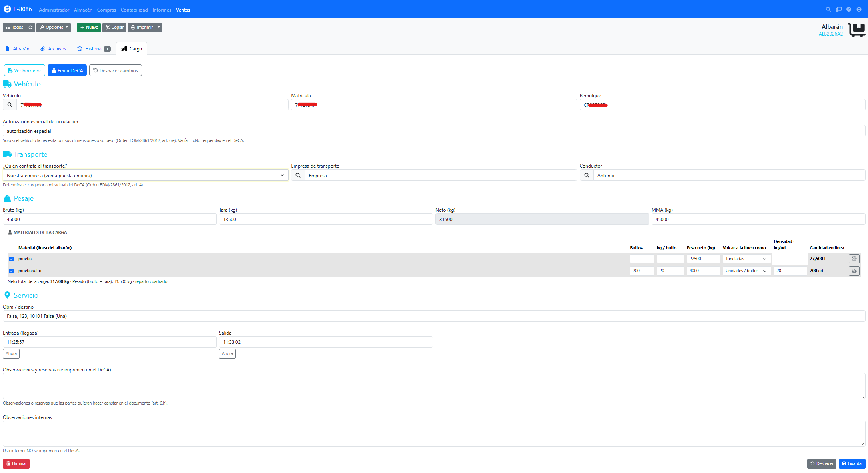Open the Toneladas dropdown on prueba row
This screenshot has height=473, width=868.
(x=746, y=259)
